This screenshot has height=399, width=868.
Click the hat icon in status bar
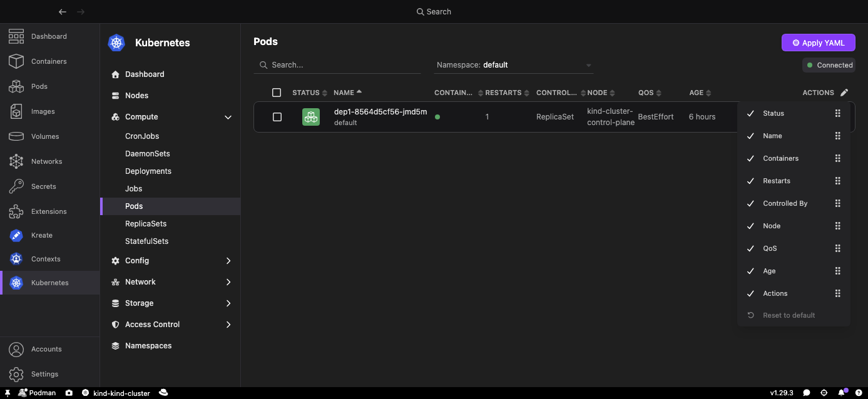[x=163, y=393]
